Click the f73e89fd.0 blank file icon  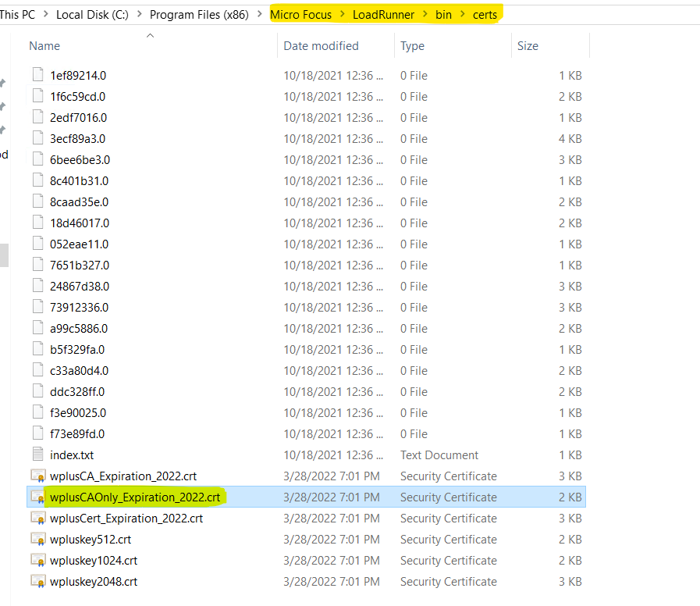tap(37, 433)
